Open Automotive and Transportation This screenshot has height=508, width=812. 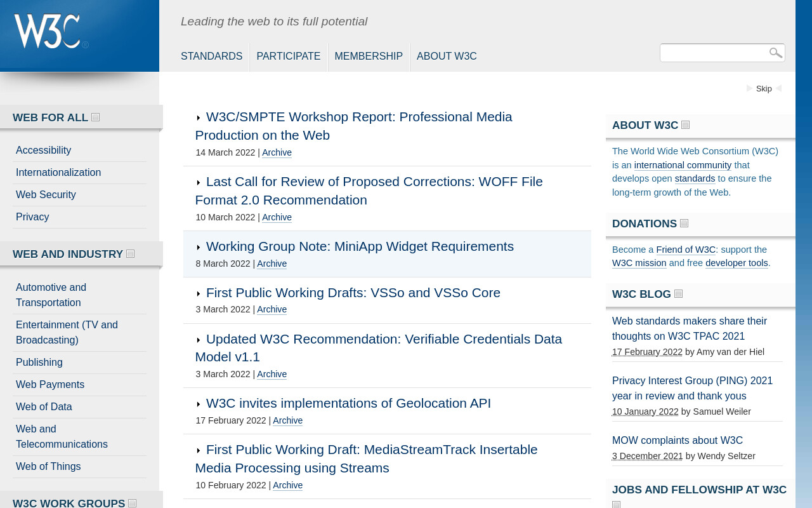(x=51, y=295)
